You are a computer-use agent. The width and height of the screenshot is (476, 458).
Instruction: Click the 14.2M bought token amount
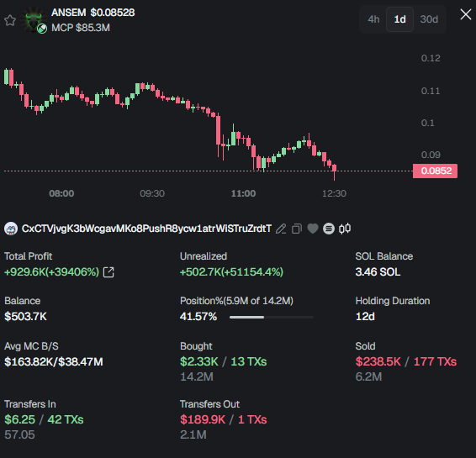(197, 377)
